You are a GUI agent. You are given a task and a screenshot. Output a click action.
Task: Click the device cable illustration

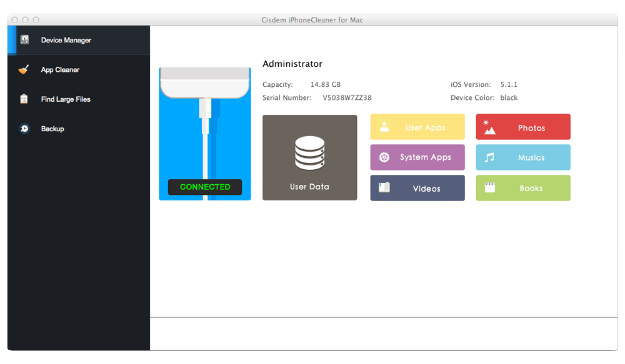205,134
